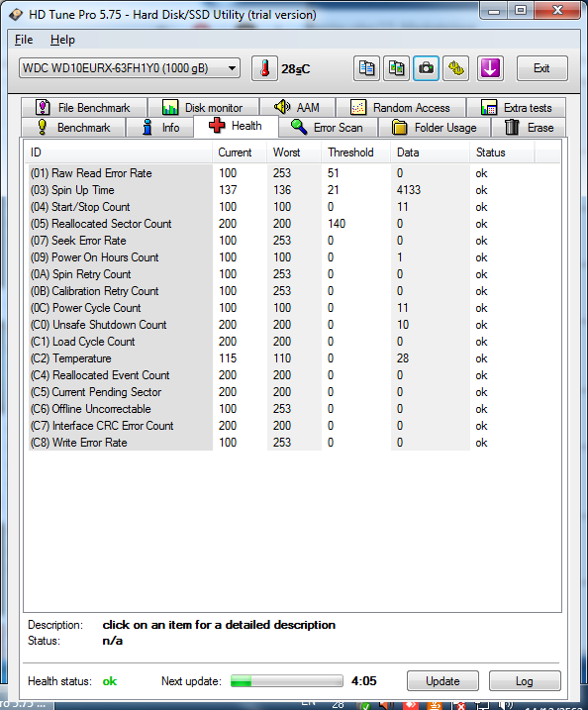
Task: Select the (0B) Calibration Retry Count row
Action: (294, 291)
